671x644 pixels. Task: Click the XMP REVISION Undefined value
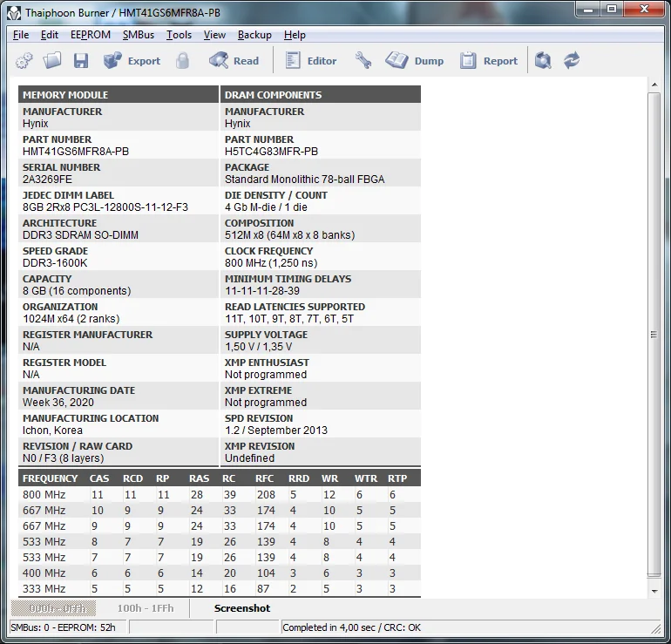coord(249,458)
